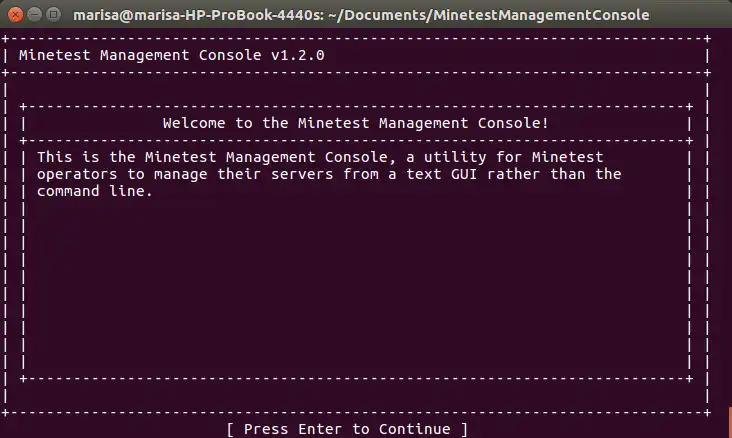Click the word 'operators' in the description
The height and width of the screenshot is (438, 732).
pyautogui.click(x=77, y=175)
